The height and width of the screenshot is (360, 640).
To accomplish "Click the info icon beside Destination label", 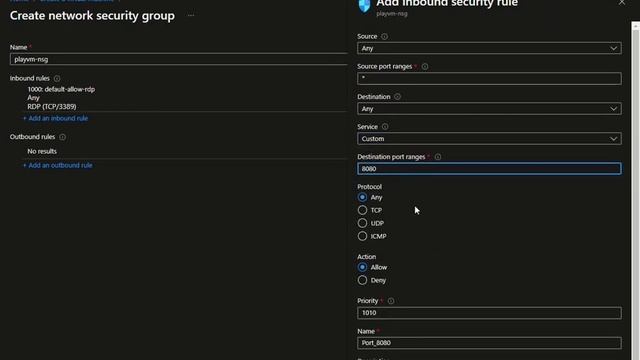I will point(397,97).
